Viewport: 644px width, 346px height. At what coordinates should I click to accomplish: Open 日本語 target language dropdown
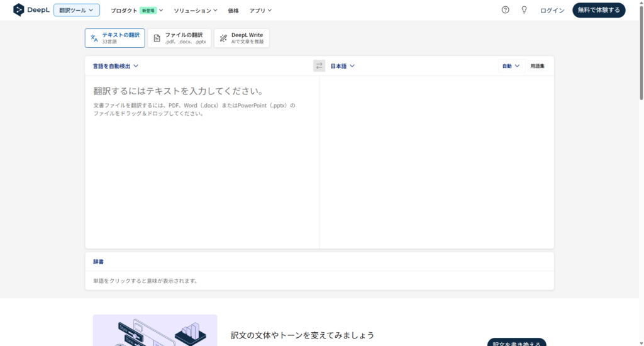[x=343, y=66]
